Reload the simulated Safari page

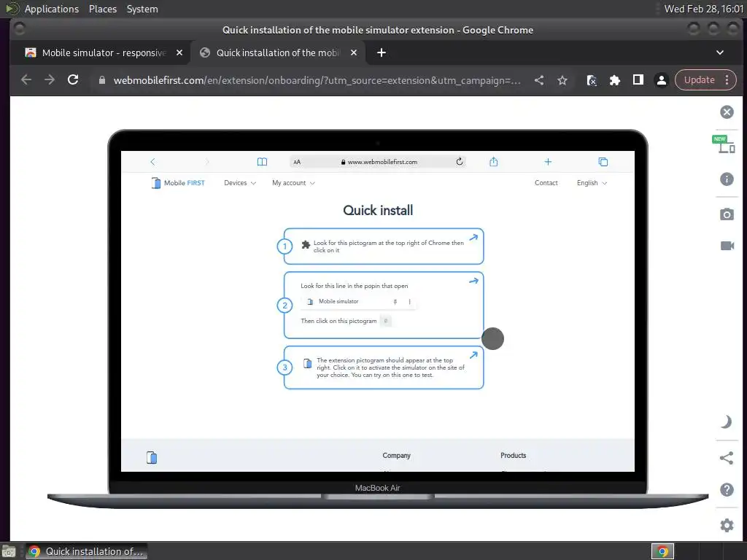(460, 161)
